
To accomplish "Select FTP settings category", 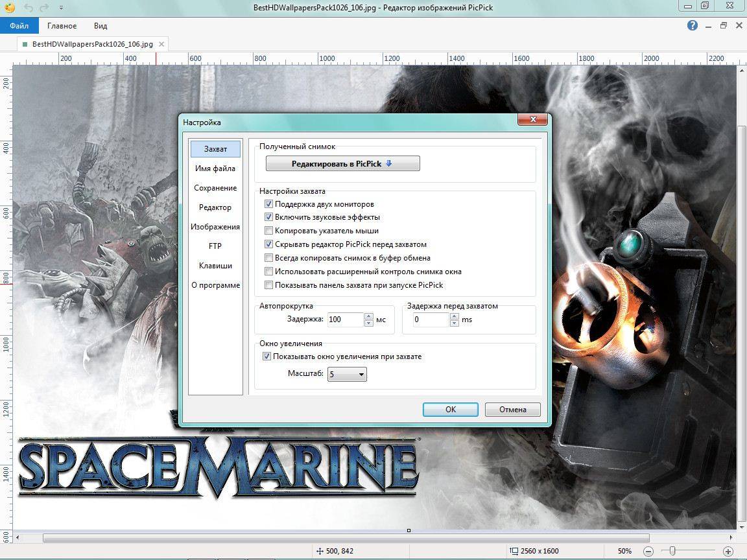I will [x=215, y=246].
